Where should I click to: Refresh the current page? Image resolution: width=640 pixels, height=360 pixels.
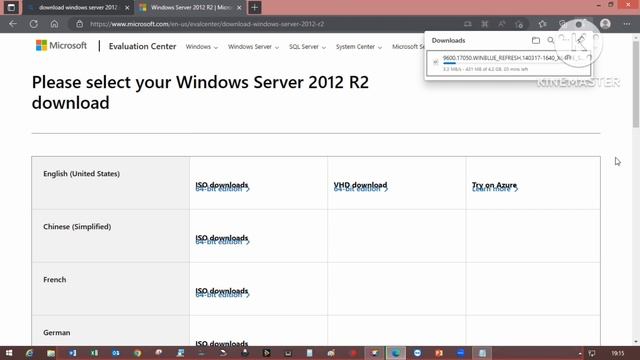click(33, 24)
